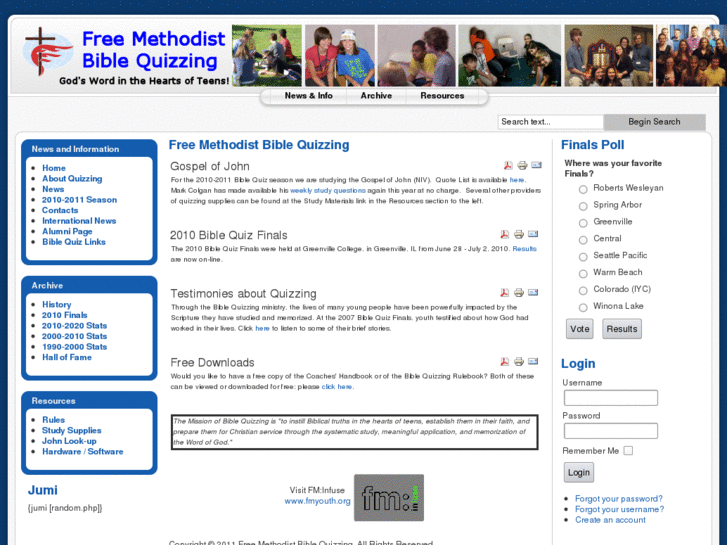Open Rules in Resources sidebar
The height and width of the screenshot is (545, 727).
(53, 420)
